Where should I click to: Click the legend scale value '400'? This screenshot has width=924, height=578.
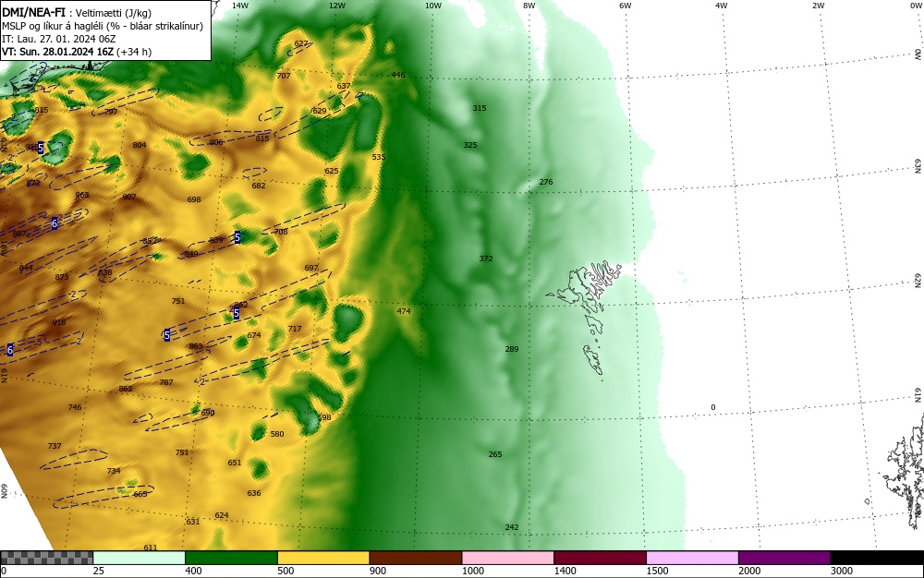pos(193,571)
